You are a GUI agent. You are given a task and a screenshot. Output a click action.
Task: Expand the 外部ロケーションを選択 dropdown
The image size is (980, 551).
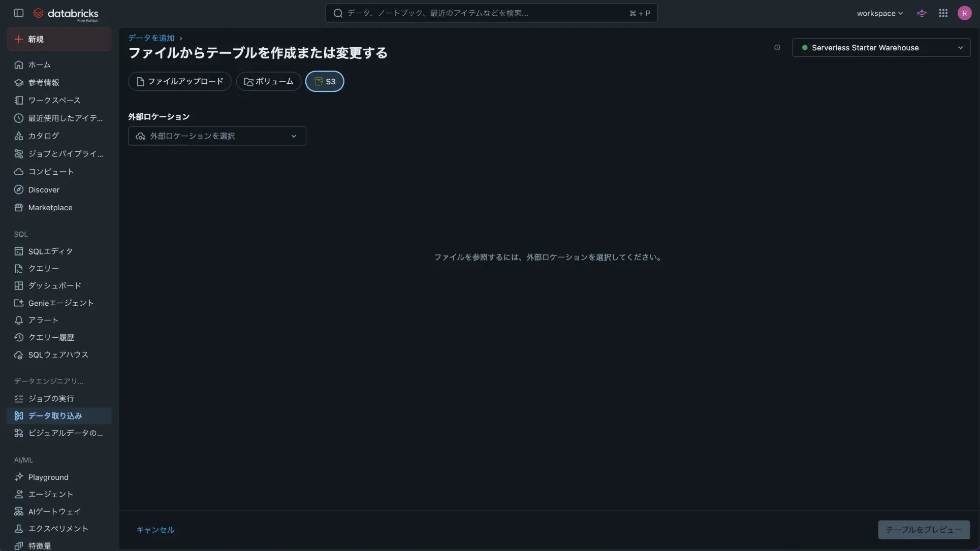coord(217,136)
